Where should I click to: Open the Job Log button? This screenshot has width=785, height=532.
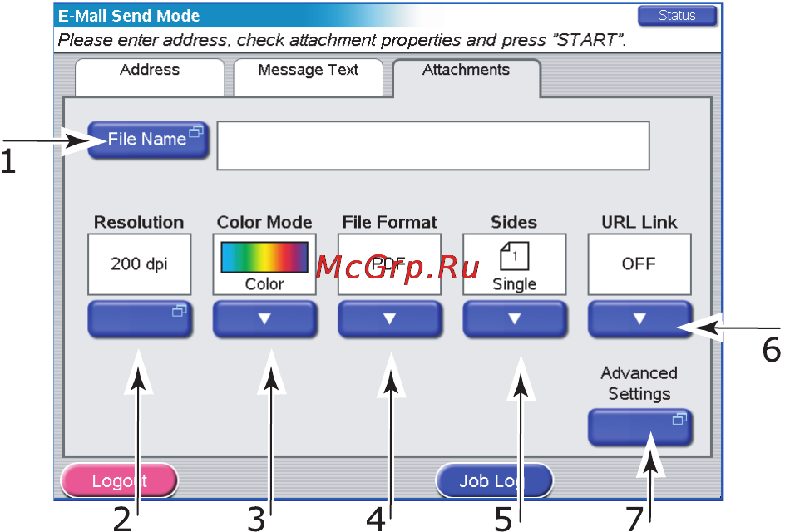[x=494, y=480]
